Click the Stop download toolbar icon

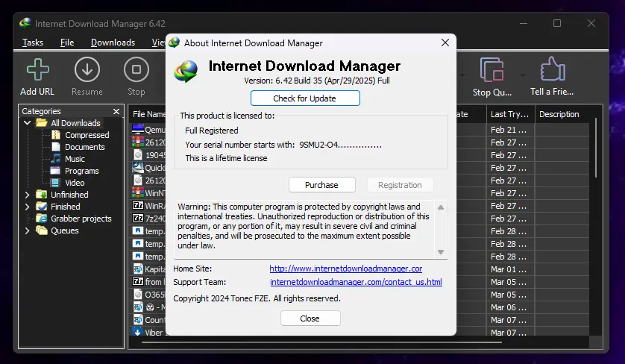point(136,70)
